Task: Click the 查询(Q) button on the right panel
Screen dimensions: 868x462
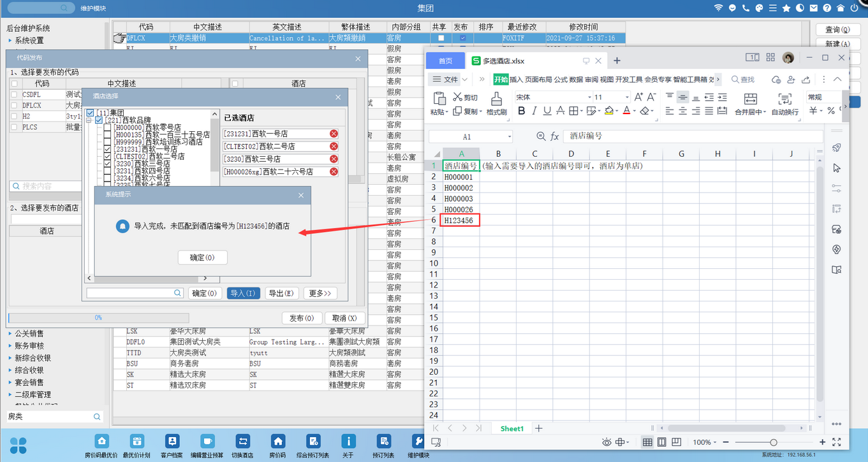Action: point(837,30)
